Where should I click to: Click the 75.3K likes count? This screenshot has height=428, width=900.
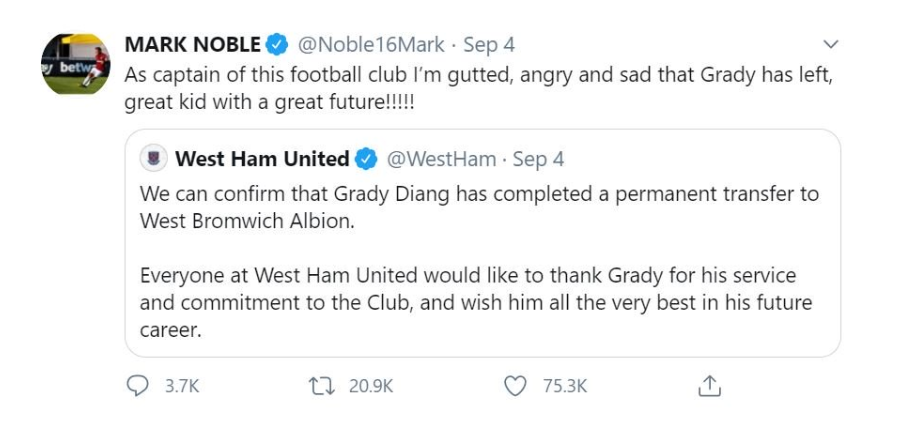tap(564, 387)
